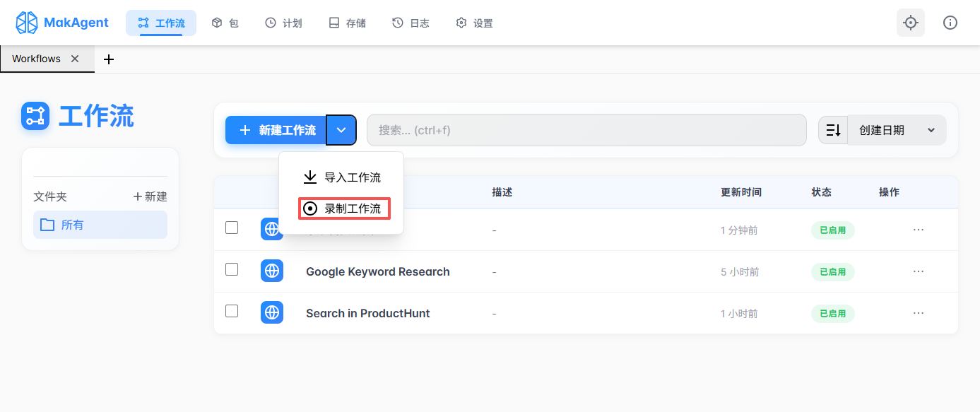Screen dimensions: 980x412
Task: Click the globe icon for Google Keyword Research
Action: pyautogui.click(x=272, y=271)
